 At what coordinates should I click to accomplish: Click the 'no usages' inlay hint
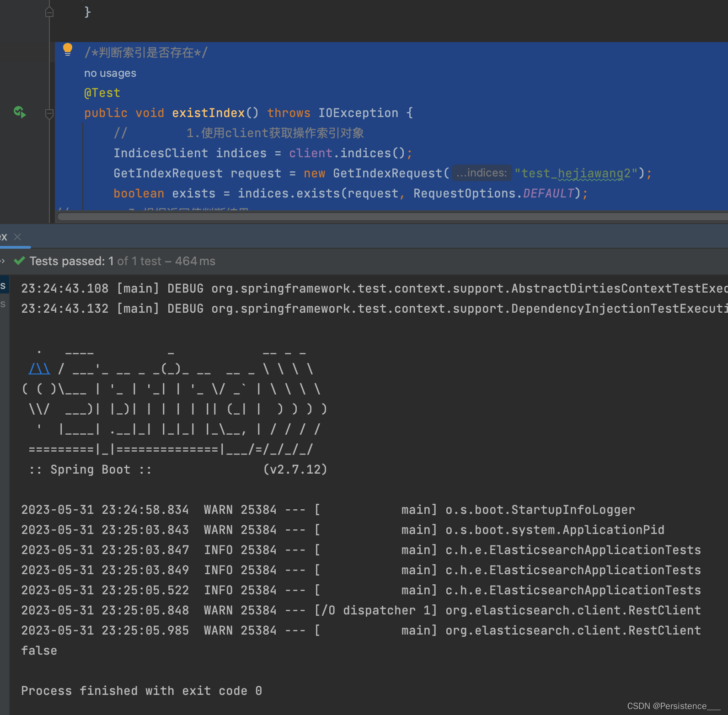(x=110, y=73)
